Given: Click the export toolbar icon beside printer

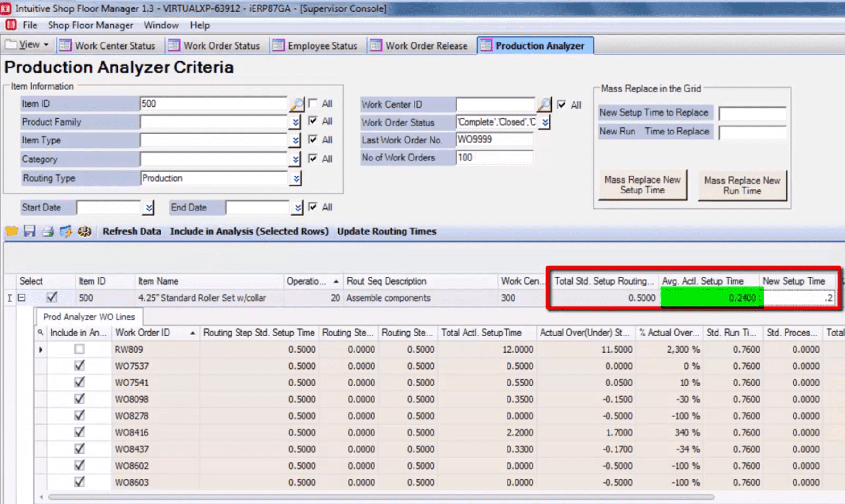Looking at the screenshot, I should point(66,231).
